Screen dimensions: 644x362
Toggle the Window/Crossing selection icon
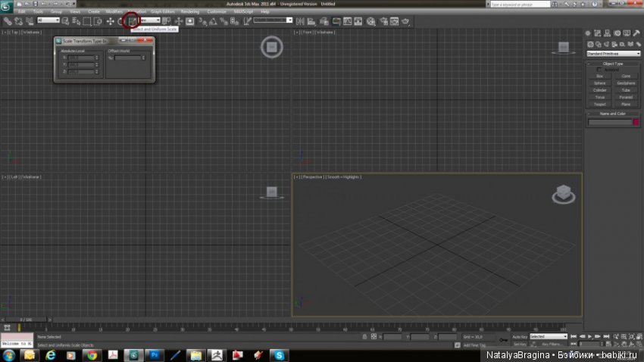pyautogui.click(x=98, y=21)
